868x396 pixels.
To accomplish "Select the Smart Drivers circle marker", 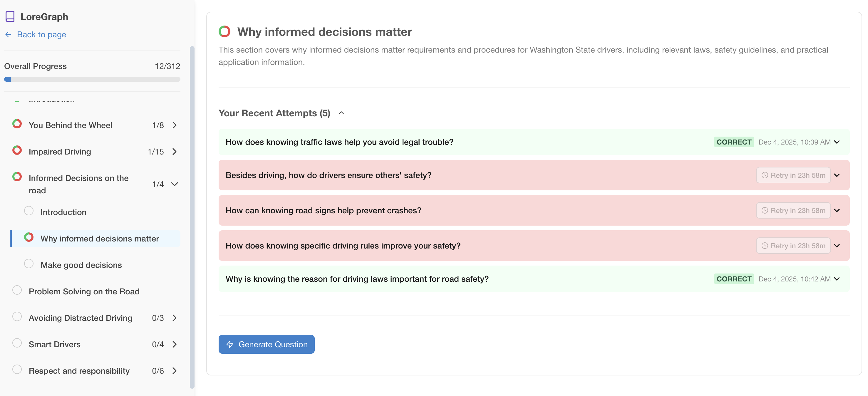I will coord(17,343).
